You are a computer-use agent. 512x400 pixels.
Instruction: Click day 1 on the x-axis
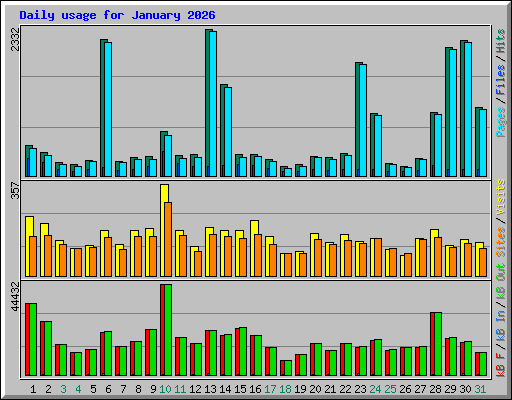[33, 389]
